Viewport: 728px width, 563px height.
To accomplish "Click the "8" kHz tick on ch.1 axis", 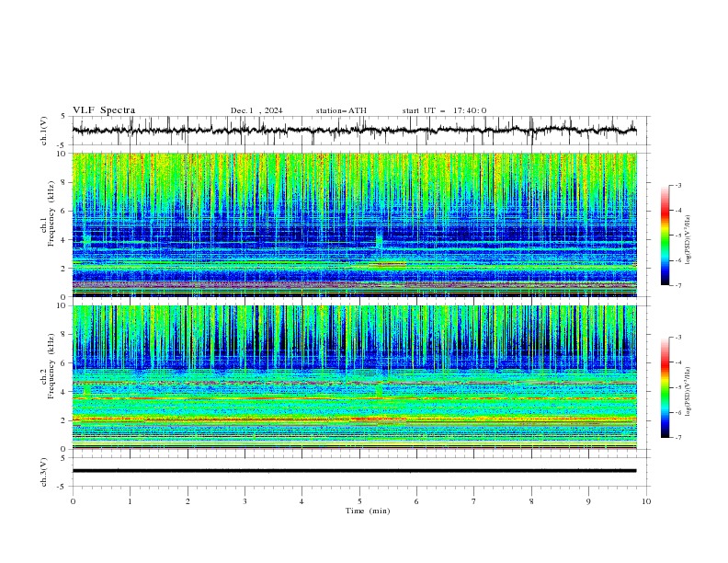I will point(65,182).
